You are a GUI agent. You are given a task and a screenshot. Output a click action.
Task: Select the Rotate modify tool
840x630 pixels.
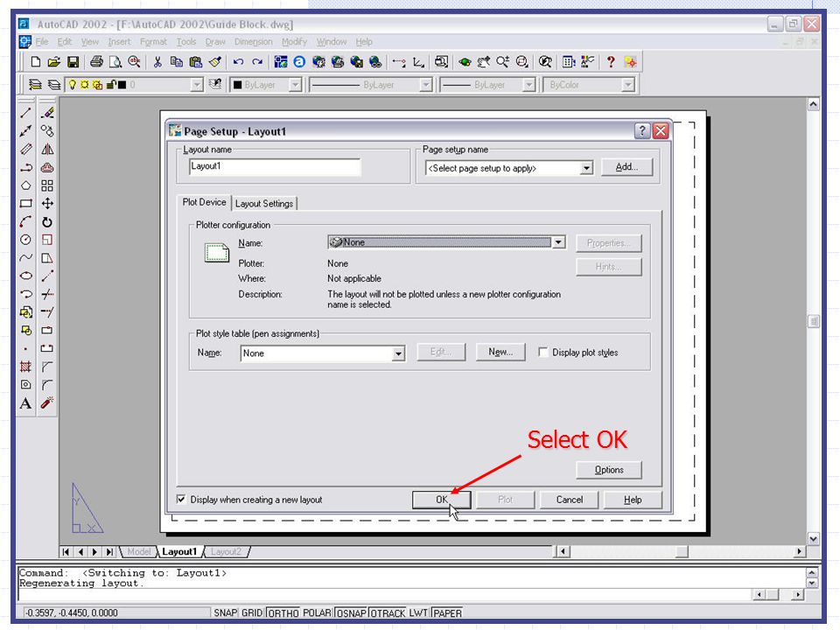tap(47, 221)
